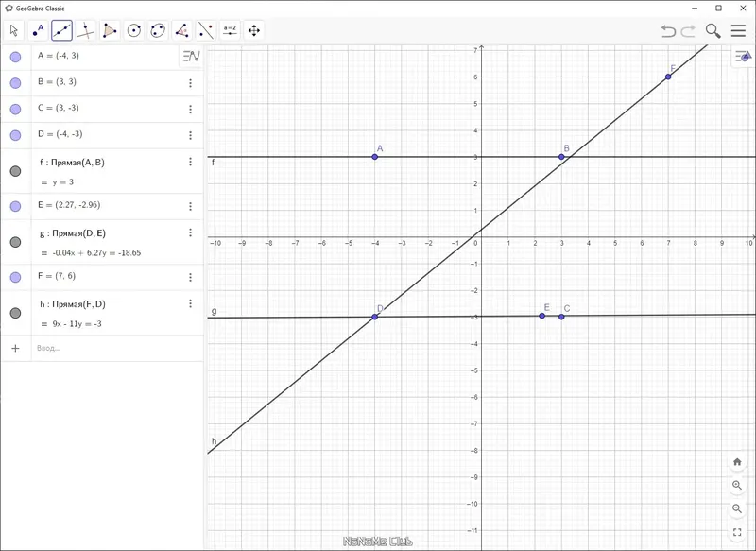Toggle visibility of point A
Image resolution: width=756 pixels, height=551 pixels.
(x=15, y=57)
